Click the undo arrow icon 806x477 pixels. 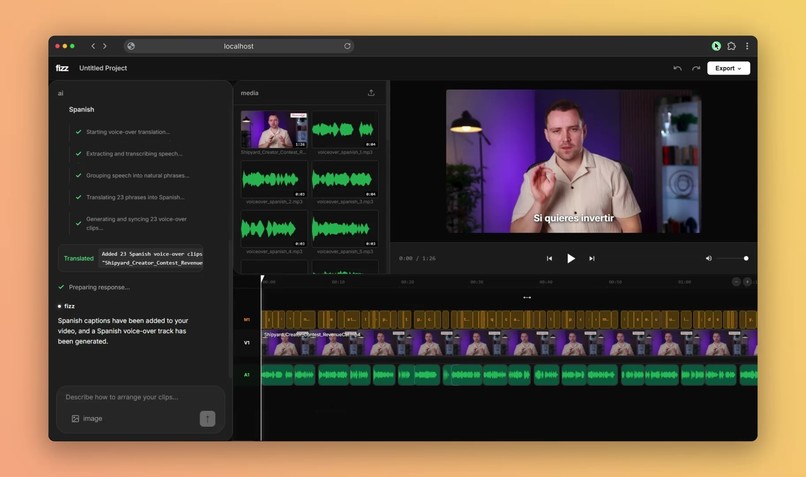coord(677,68)
